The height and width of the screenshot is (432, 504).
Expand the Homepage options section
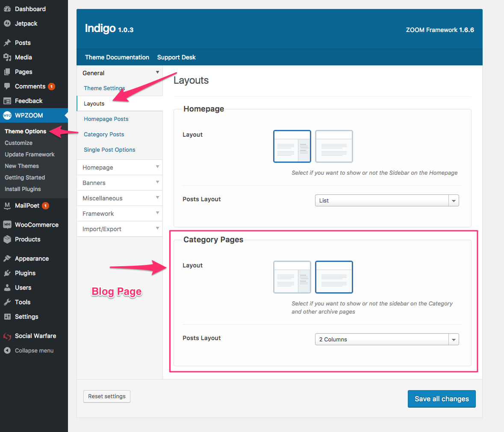[x=120, y=168]
